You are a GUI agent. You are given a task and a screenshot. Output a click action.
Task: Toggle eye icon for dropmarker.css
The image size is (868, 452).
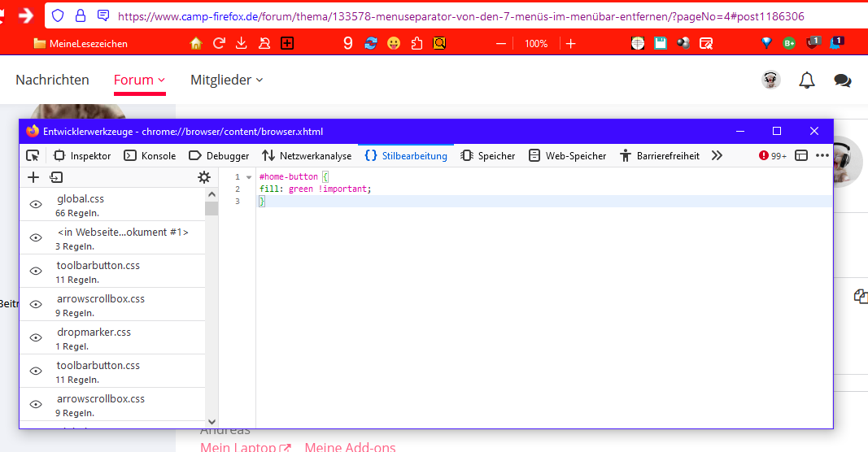(x=36, y=337)
